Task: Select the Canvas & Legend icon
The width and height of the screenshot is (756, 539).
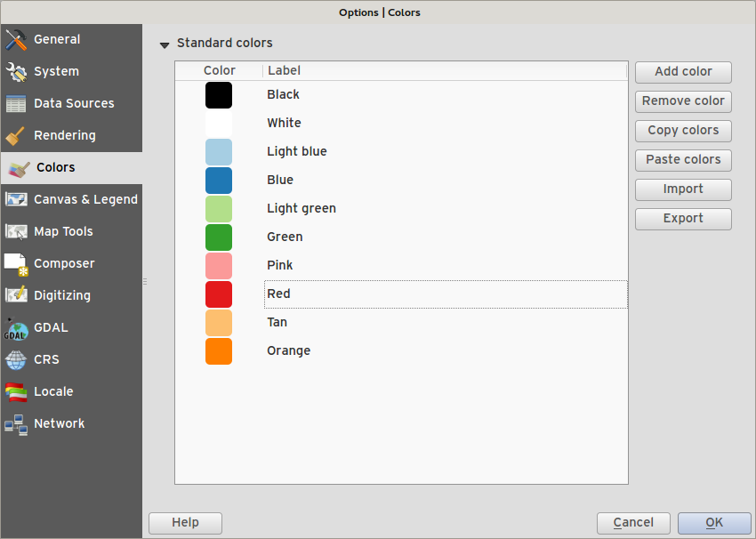Action: 16,200
